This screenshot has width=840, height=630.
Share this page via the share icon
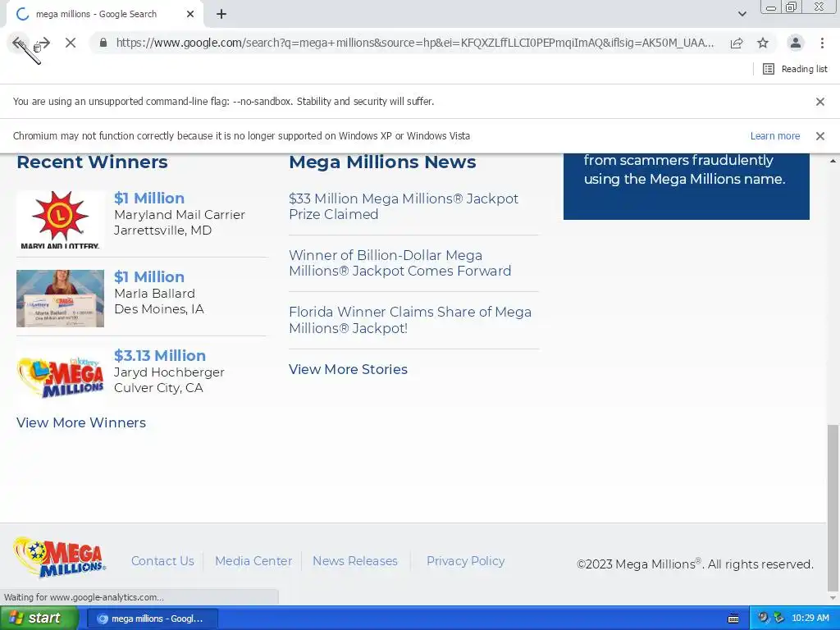tap(737, 43)
